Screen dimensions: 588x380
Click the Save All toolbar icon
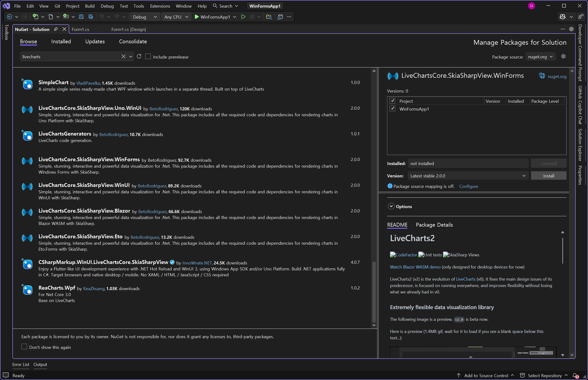91,17
